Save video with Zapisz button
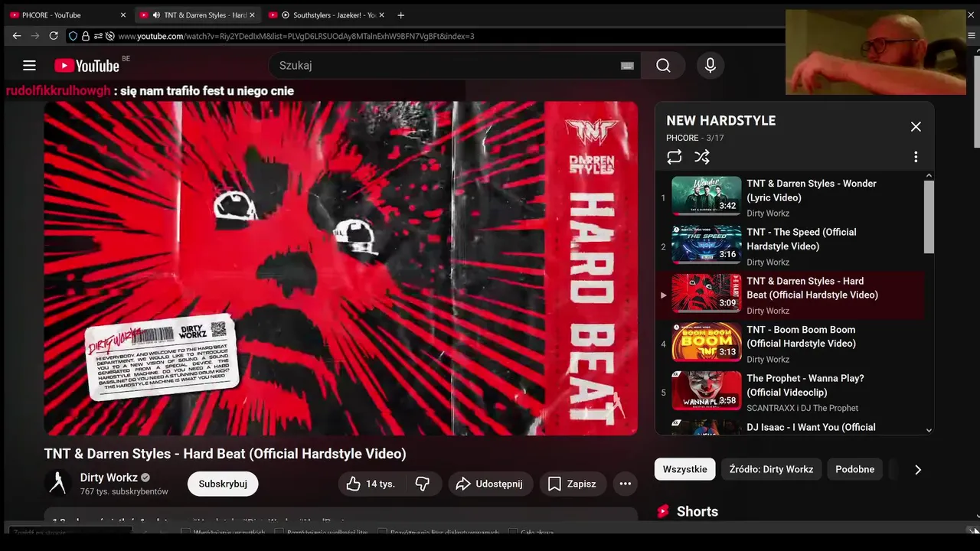This screenshot has width=980, height=551. [x=573, y=484]
